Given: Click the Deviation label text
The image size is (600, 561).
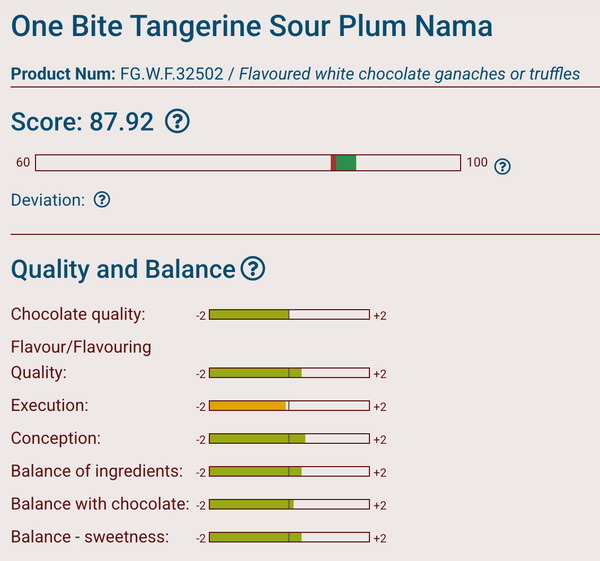Looking at the screenshot, I should 48,200.
